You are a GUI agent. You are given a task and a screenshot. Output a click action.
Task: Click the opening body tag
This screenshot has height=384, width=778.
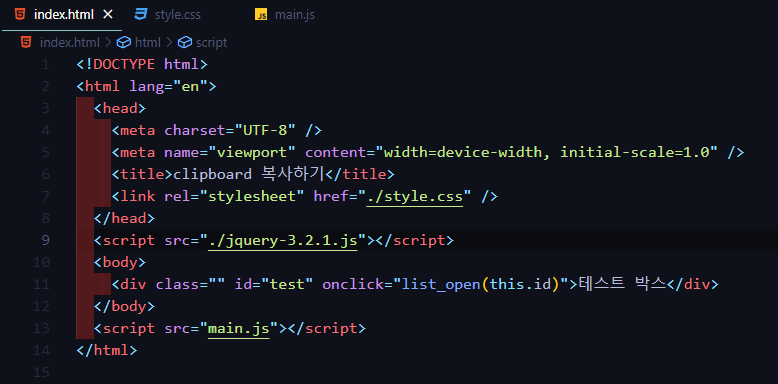tap(120, 262)
